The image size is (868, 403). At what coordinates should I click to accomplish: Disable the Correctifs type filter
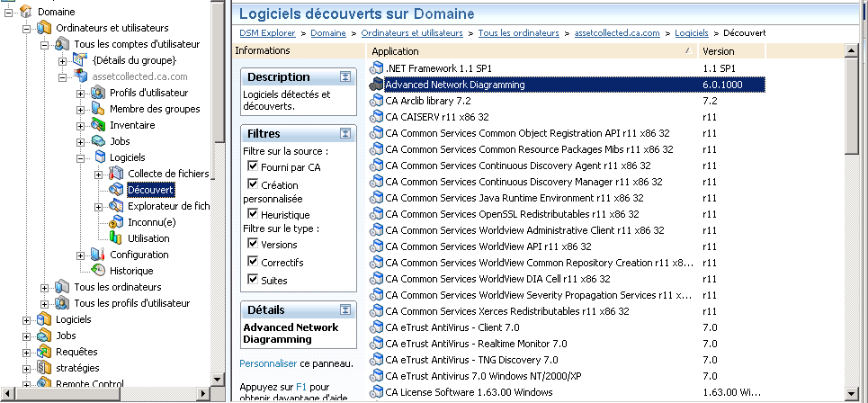coord(253,262)
